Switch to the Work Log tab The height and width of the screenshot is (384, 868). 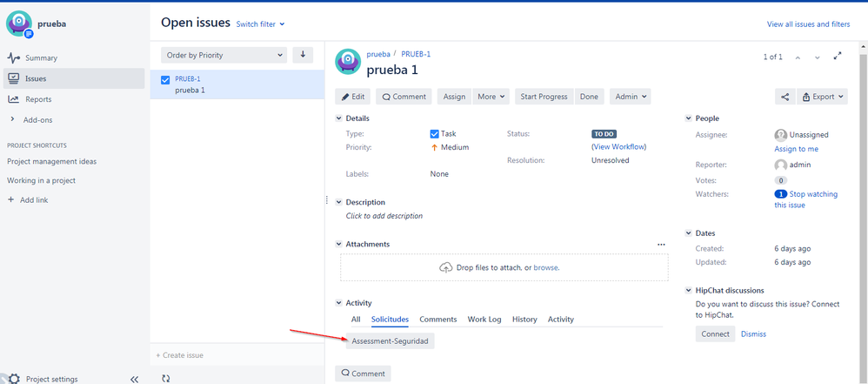484,320
